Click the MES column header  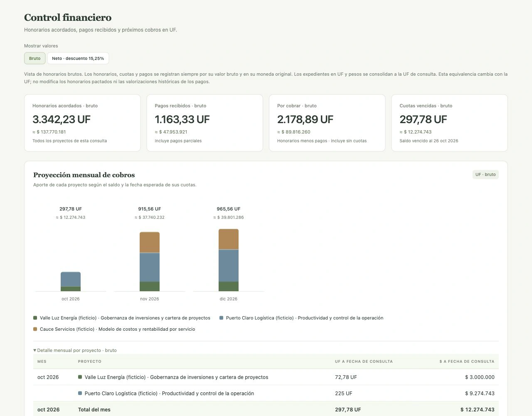42,362
